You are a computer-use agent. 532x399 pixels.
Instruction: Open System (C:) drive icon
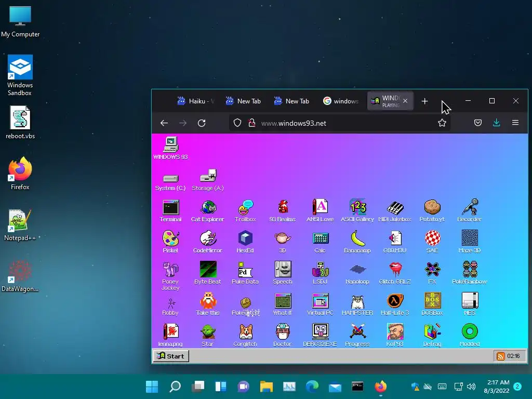pos(170,182)
